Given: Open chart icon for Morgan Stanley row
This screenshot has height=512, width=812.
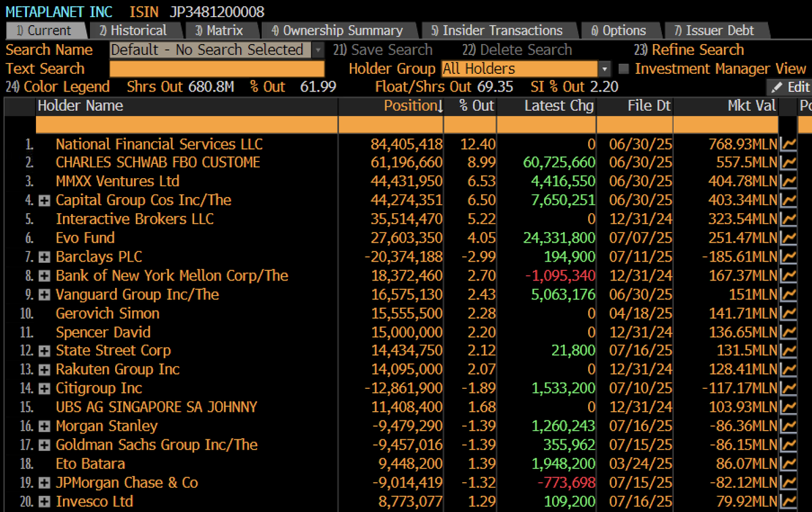Looking at the screenshot, I should point(788,427).
